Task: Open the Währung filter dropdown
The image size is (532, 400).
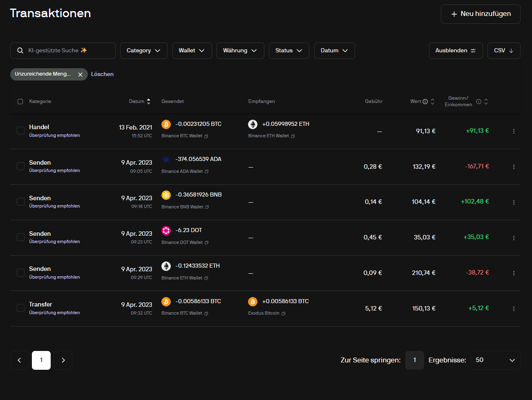Action: (240, 51)
